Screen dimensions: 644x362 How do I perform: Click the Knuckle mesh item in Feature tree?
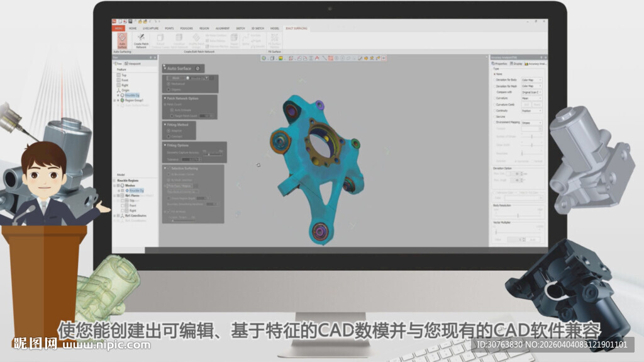click(132, 95)
